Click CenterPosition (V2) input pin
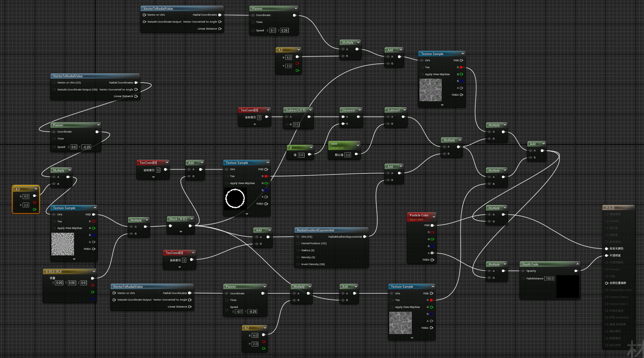This screenshot has width=644, height=358. (x=298, y=243)
